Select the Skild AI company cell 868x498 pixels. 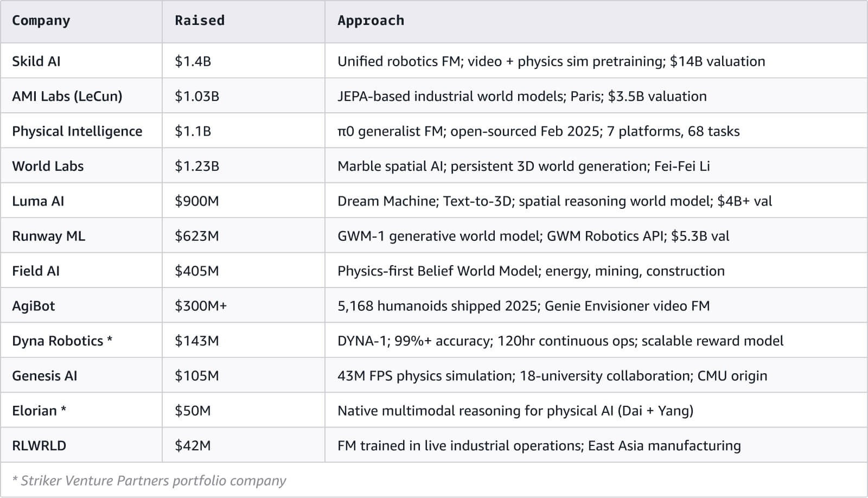pyautogui.click(x=36, y=61)
